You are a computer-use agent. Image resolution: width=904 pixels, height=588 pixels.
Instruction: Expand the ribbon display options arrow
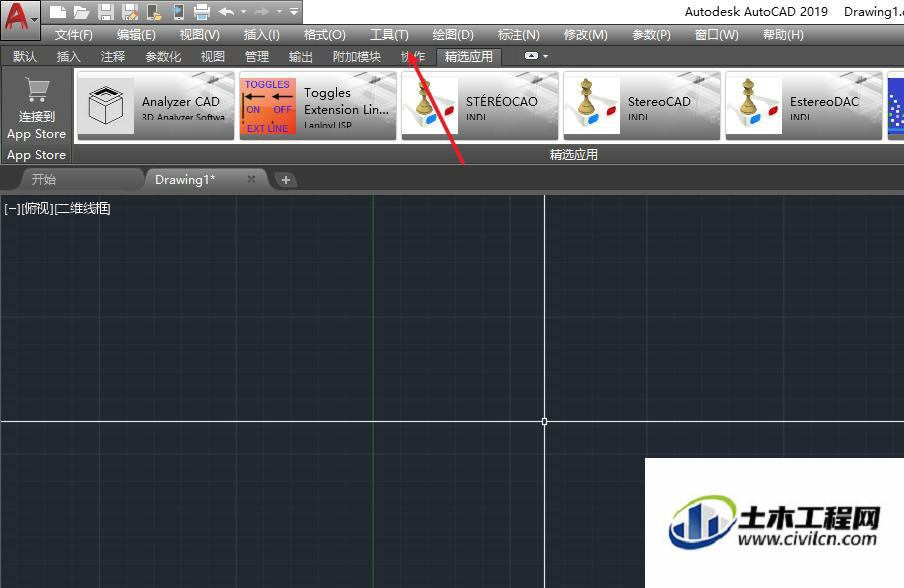545,56
